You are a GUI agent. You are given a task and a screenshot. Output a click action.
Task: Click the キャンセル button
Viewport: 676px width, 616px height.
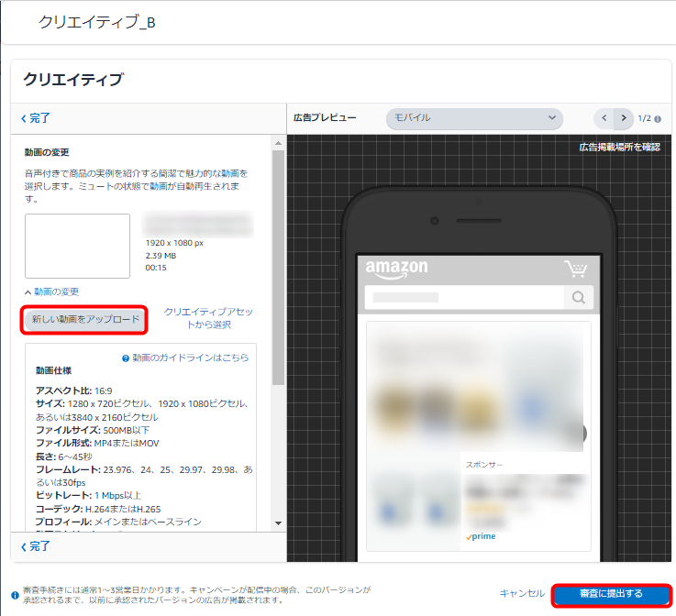(x=522, y=594)
